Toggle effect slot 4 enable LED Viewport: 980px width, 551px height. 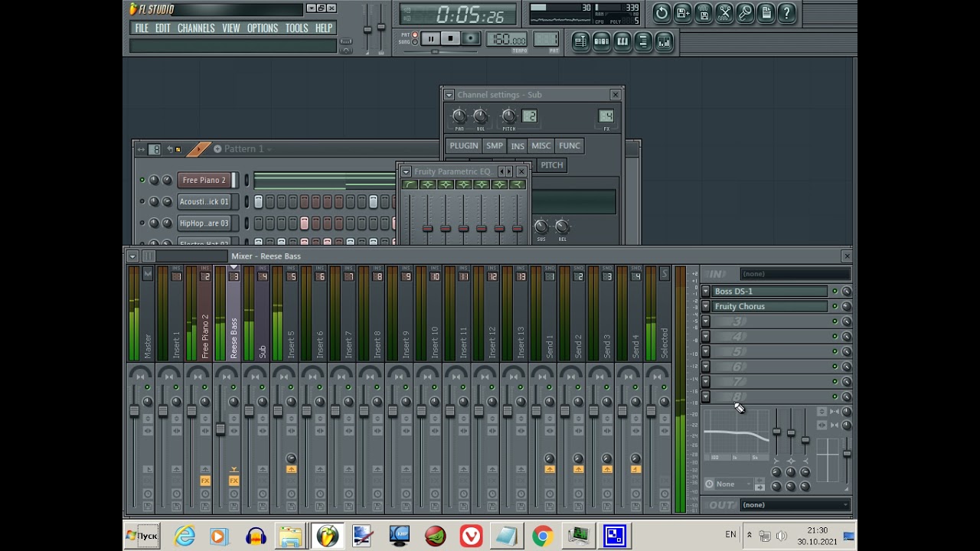(x=835, y=337)
